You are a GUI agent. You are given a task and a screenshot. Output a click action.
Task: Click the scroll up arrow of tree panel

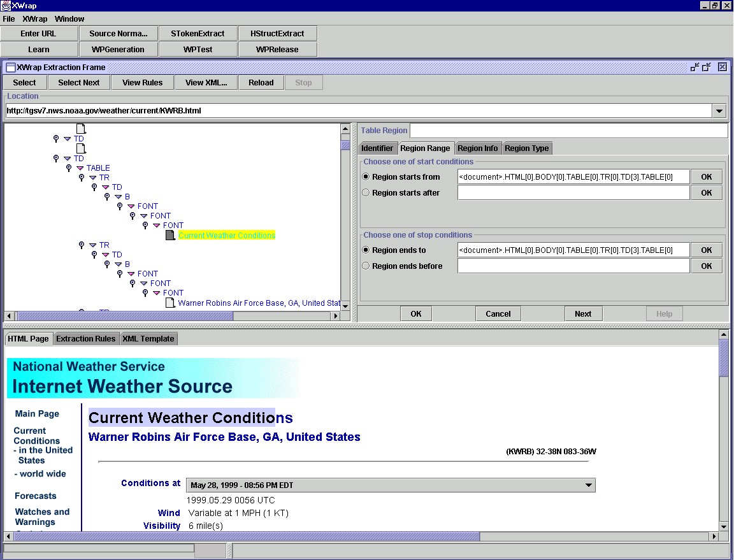pos(345,129)
